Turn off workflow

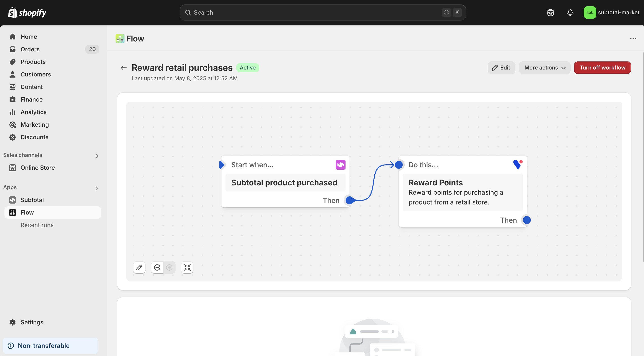[602, 68]
